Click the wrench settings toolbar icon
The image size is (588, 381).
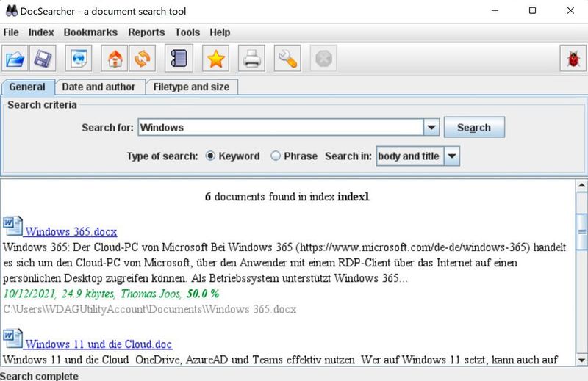[x=287, y=59]
